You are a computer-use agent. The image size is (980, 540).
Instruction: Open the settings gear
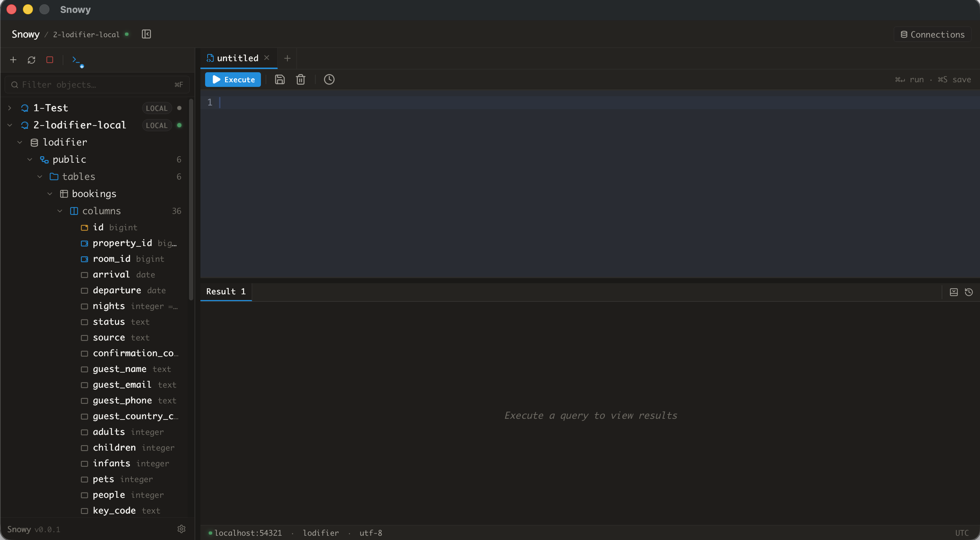click(181, 529)
